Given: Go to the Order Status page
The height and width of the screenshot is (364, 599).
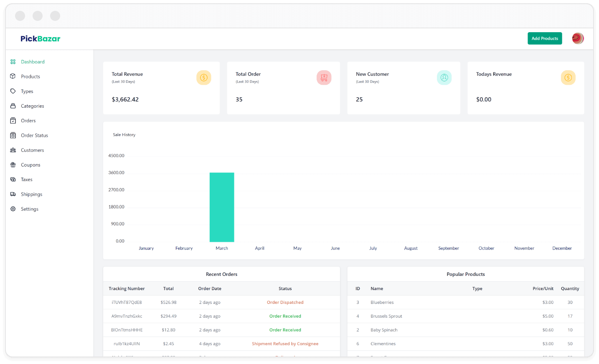Looking at the screenshot, I should pos(34,135).
